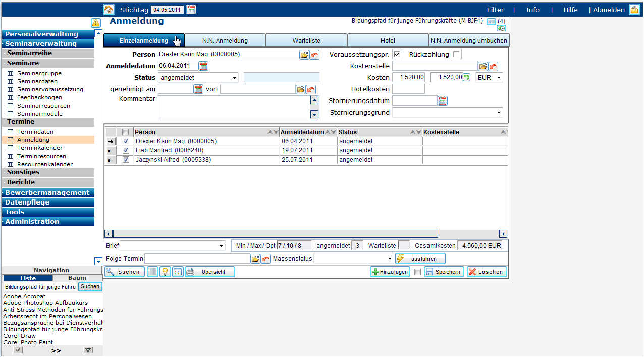The width and height of the screenshot is (644, 357).
Task: Switch to the N.N. Anmeldung tab
Action: [225, 40]
